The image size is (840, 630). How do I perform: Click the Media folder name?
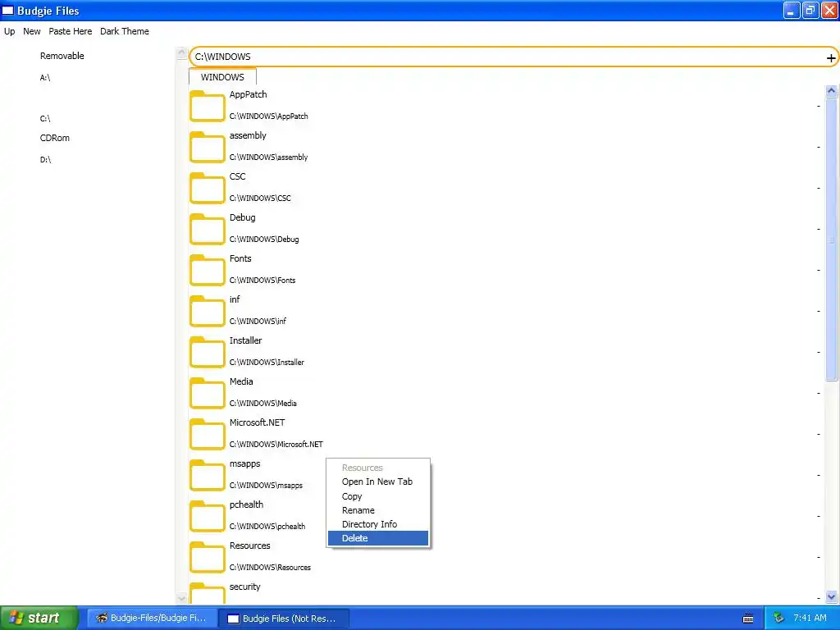(241, 381)
